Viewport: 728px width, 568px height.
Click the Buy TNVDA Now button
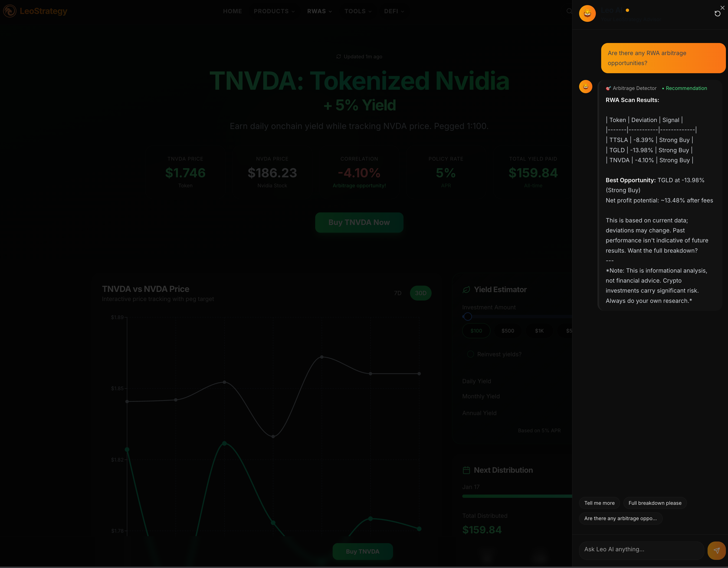coord(359,222)
